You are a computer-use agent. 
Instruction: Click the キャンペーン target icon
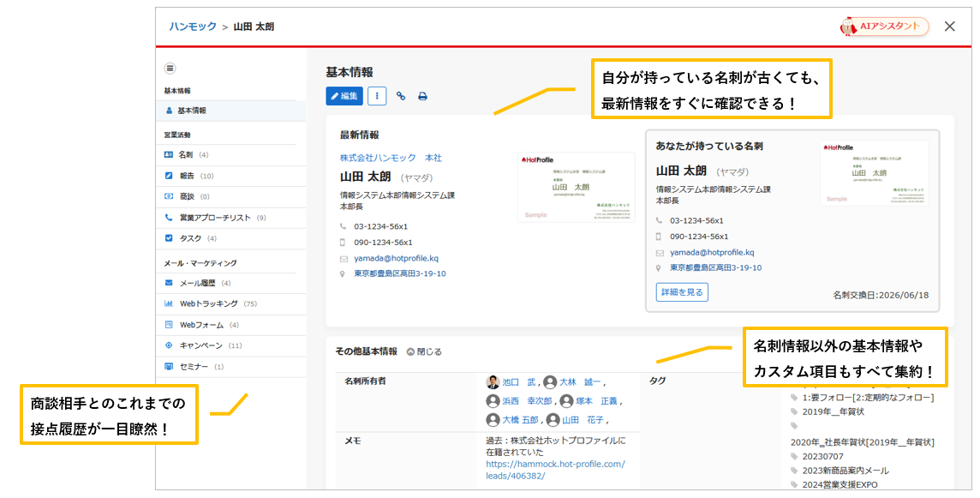pos(168,345)
